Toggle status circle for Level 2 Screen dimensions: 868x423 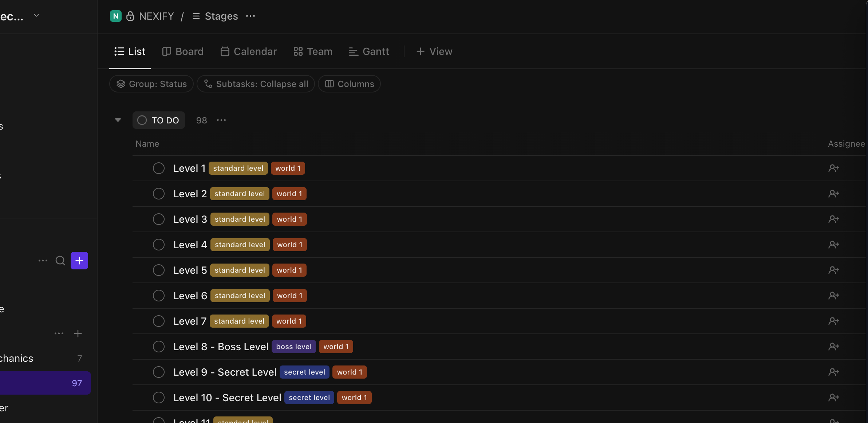pos(159,194)
